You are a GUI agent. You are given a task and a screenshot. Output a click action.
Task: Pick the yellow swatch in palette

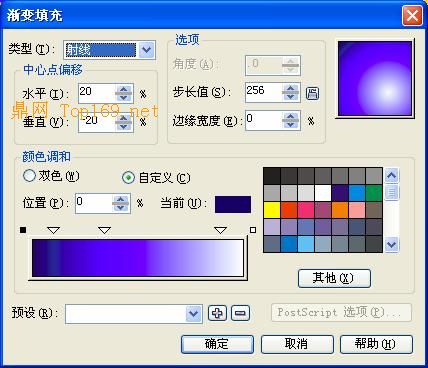tap(272, 210)
